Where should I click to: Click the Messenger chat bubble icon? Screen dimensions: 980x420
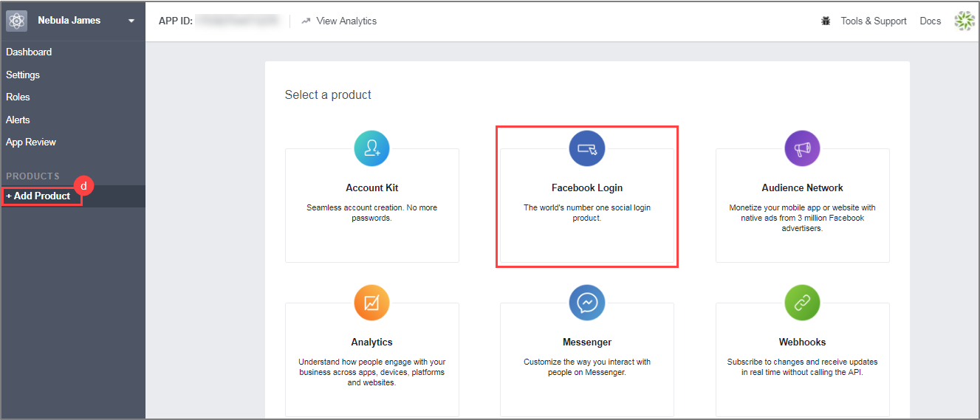coord(587,303)
